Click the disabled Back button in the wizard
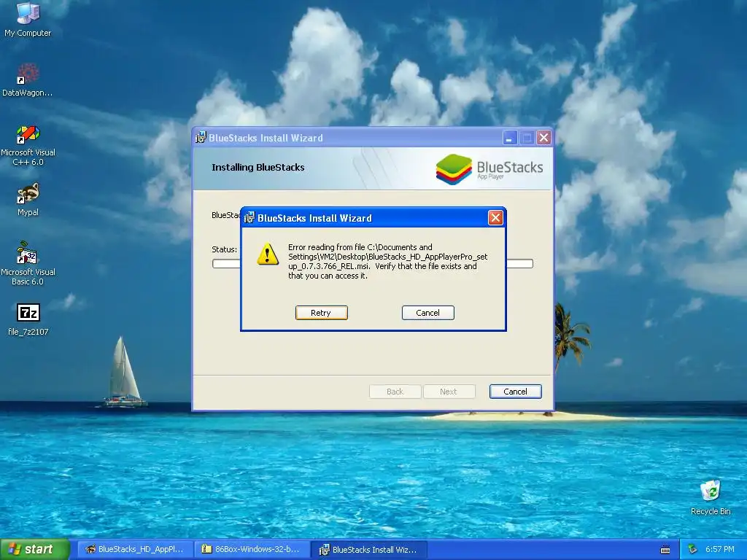 pos(395,392)
